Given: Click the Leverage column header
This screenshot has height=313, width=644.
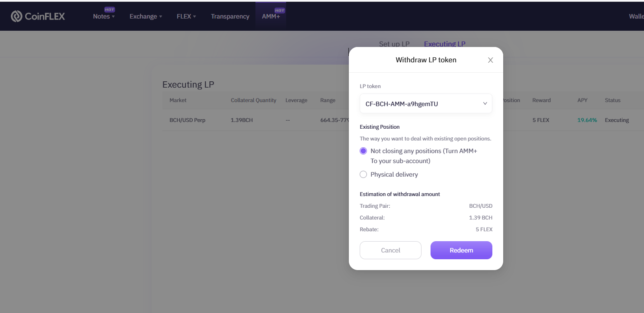Looking at the screenshot, I should pyautogui.click(x=297, y=100).
